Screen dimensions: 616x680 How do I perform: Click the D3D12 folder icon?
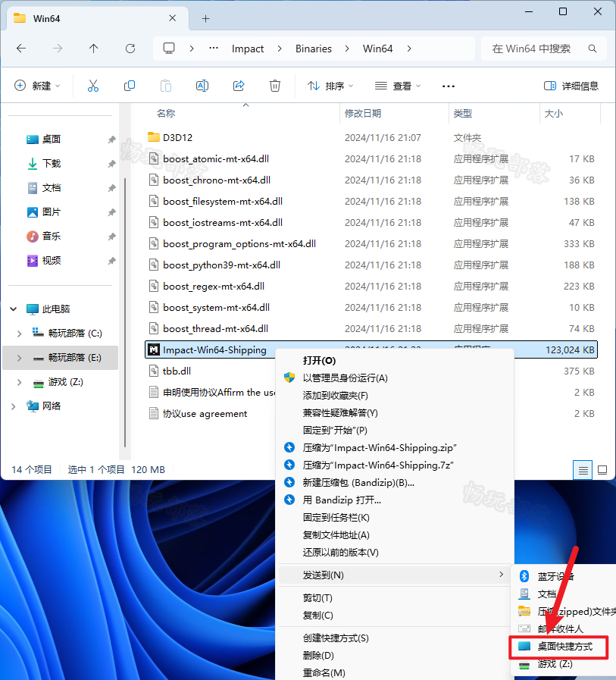click(154, 137)
